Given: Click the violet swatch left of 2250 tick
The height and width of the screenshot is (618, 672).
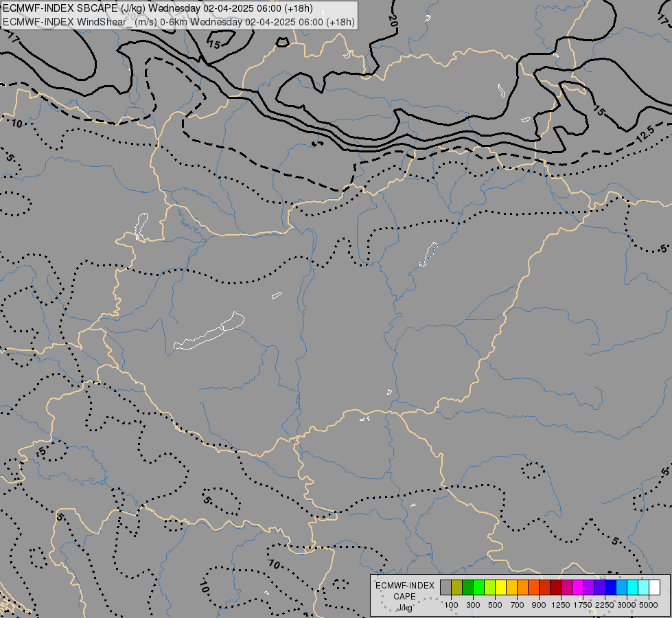Looking at the screenshot, I should click(x=599, y=587).
